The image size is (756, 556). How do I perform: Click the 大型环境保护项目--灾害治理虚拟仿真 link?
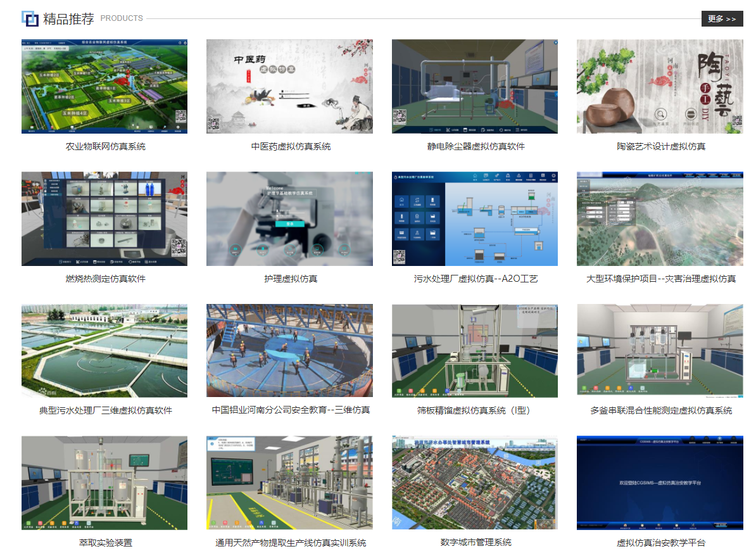661,279
